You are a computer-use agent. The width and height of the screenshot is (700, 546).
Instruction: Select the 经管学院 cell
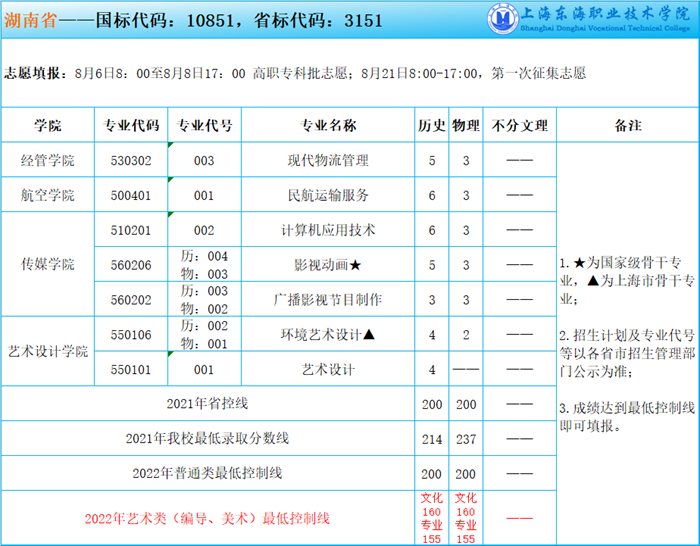48,160
